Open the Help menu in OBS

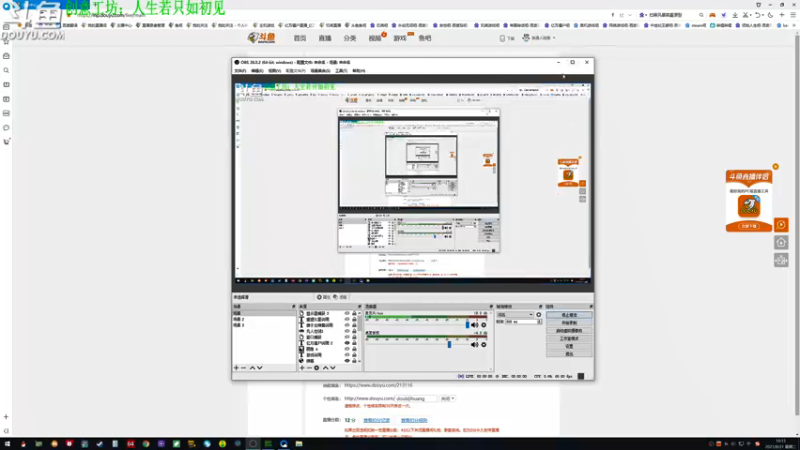(x=359, y=71)
